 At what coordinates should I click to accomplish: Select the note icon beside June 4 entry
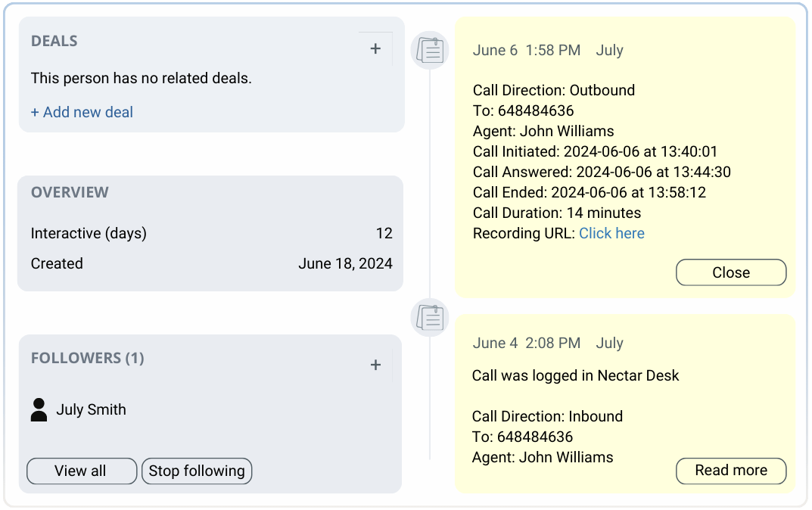[430, 317]
